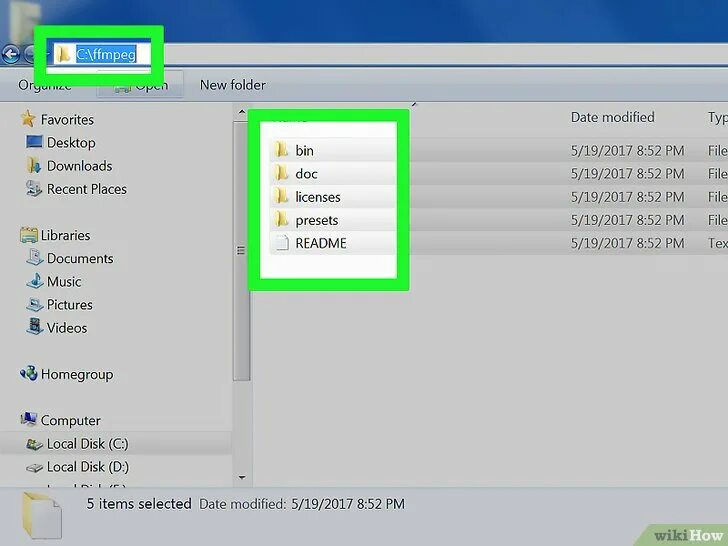Click the Recent Places icon

pos(34,188)
